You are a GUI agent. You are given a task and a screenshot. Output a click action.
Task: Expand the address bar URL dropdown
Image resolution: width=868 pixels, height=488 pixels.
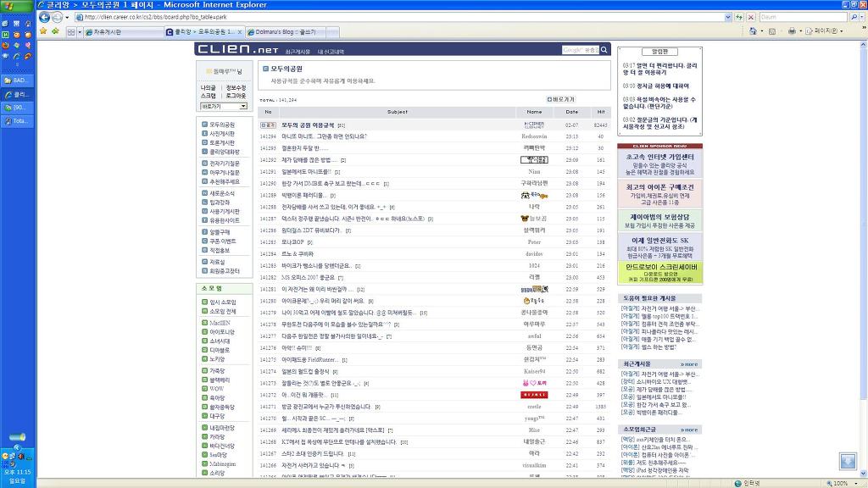tap(728, 17)
